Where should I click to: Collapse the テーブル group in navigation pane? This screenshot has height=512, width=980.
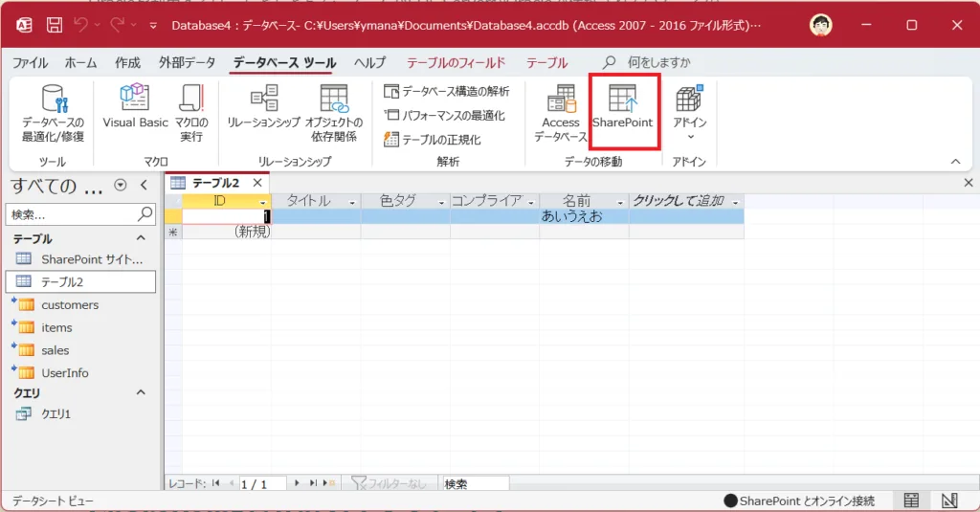coord(141,238)
